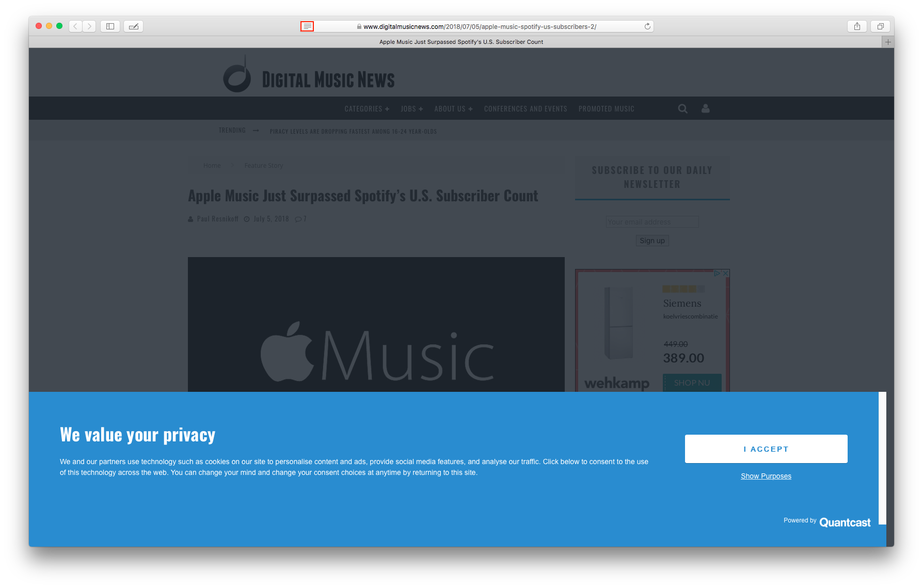923x588 pixels.
Task: Click author Paul Resnikoff link
Action: (x=217, y=219)
